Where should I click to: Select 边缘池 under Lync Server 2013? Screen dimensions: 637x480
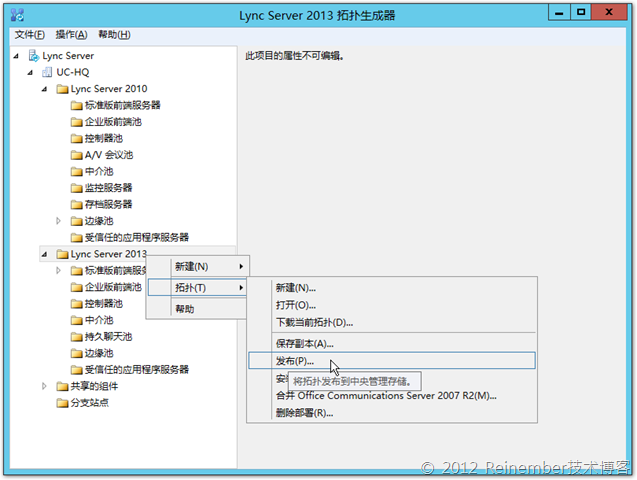click(x=99, y=353)
